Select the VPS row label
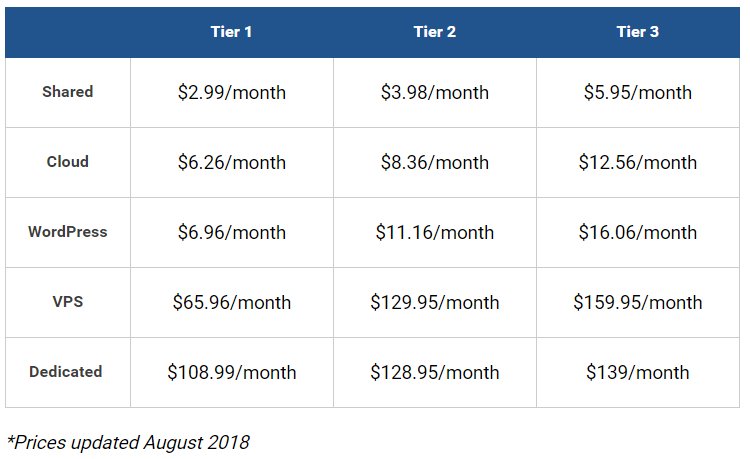Screen dimensions: 750x459 (x=67, y=302)
